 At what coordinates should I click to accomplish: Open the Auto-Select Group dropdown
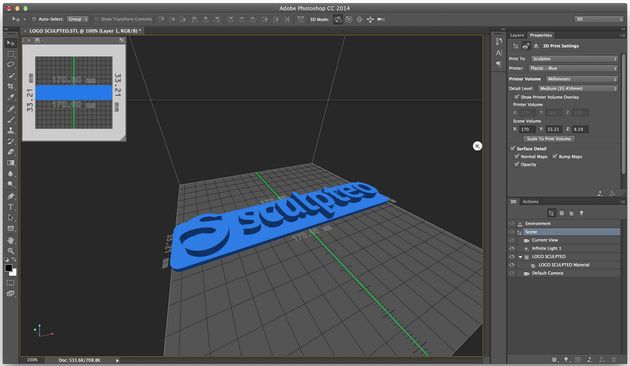[x=78, y=19]
